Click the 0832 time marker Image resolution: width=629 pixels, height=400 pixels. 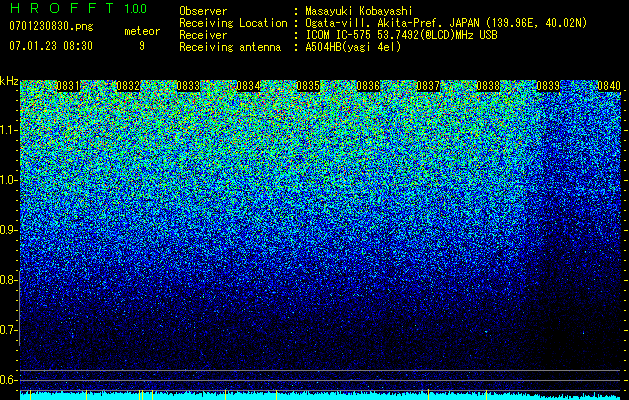[128, 86]
